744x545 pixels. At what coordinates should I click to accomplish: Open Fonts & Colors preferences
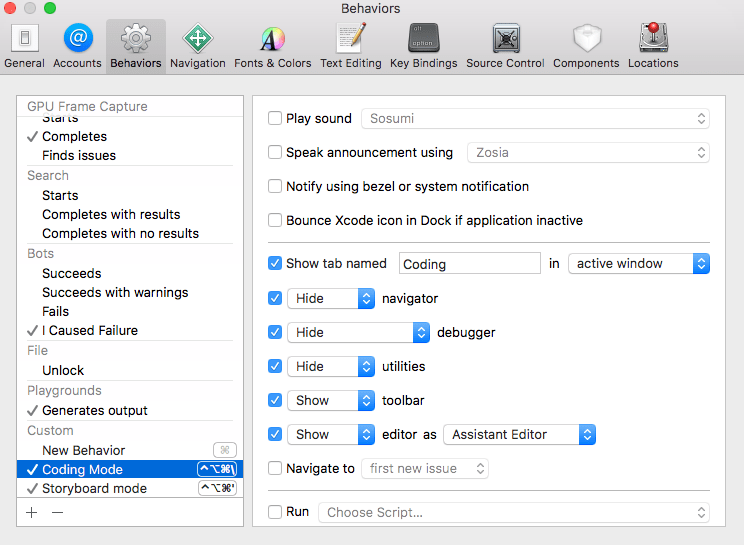tap(272, 46)
